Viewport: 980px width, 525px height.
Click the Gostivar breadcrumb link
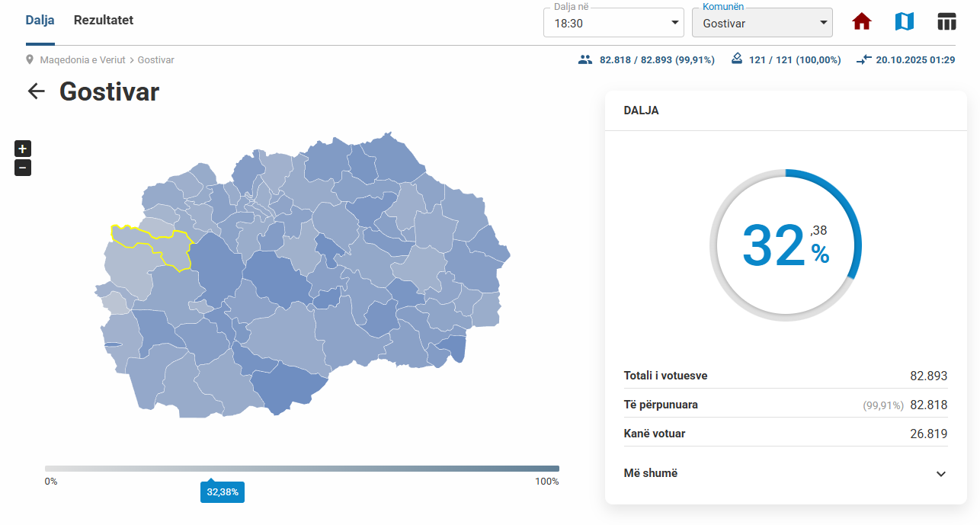pos(156,59)
